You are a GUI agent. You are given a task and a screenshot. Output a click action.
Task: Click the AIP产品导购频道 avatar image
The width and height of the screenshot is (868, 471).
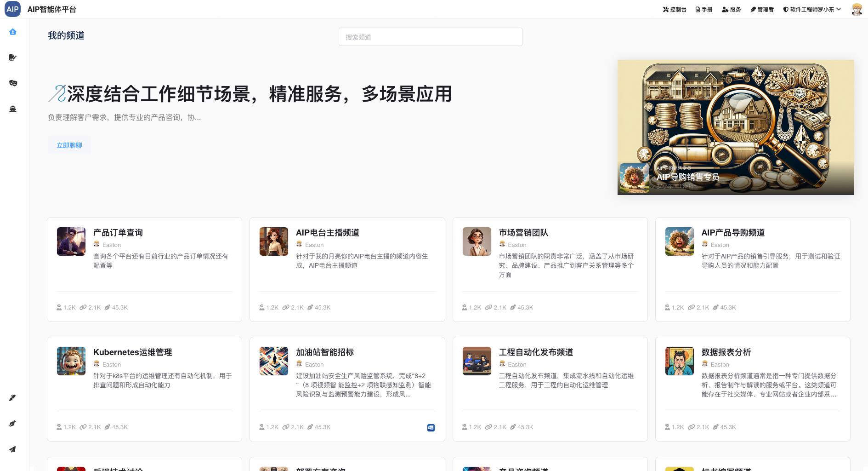tap(680, 241)
